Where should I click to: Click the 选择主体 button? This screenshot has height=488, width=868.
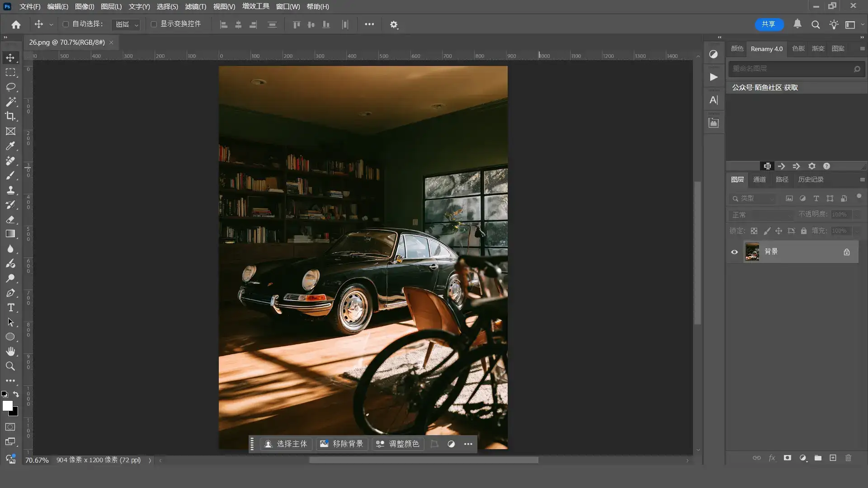click(286, 444)
